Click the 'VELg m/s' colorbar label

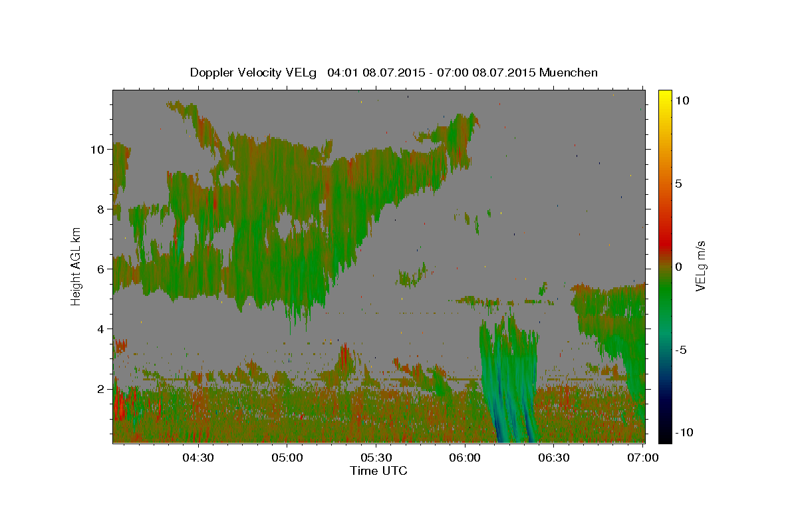700,266
